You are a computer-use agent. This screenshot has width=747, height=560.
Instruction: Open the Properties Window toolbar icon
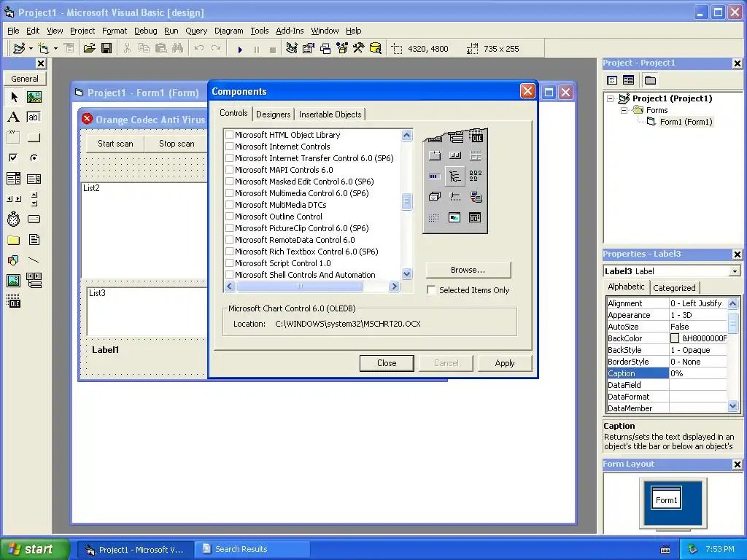click(309, 49)
